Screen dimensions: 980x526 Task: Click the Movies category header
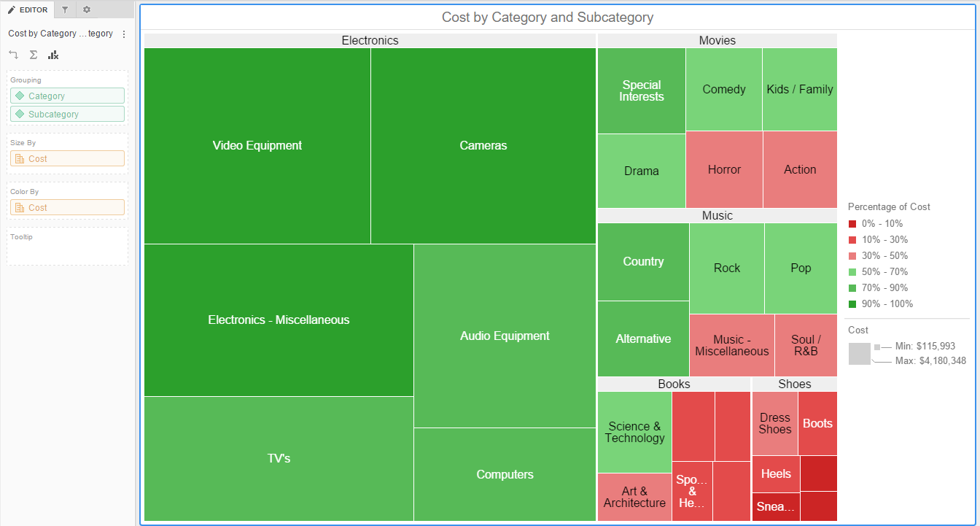717,41
